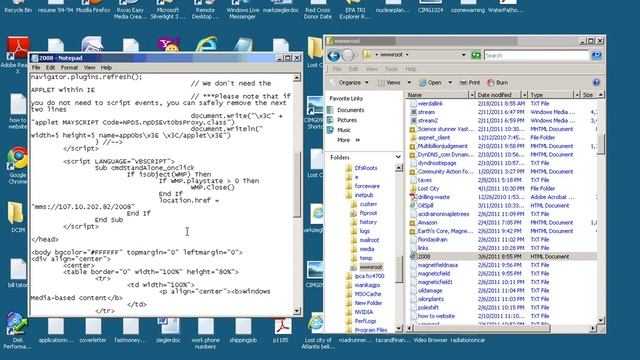
Task: Open Notepad Edit menu
Action: click(50, 68)
